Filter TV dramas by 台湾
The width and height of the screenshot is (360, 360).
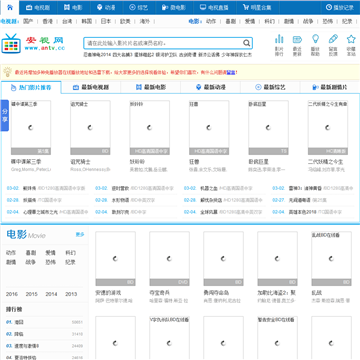tap(67, 22)
